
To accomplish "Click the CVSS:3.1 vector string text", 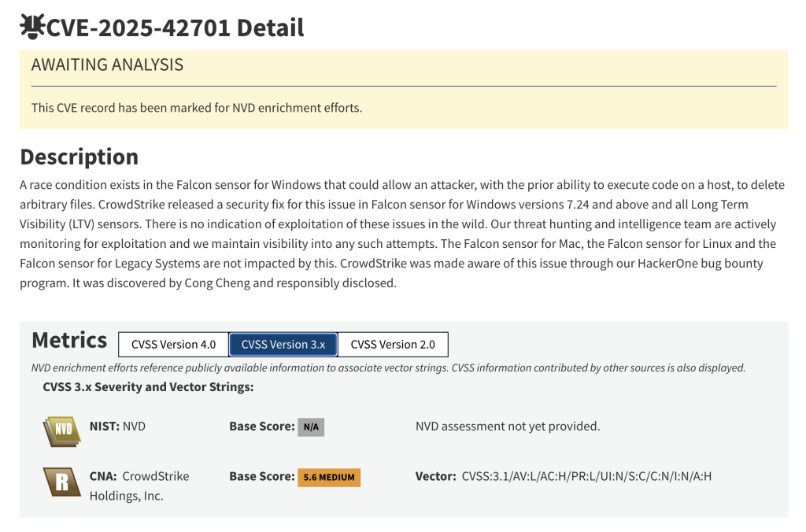I will [x=586, y=476].
